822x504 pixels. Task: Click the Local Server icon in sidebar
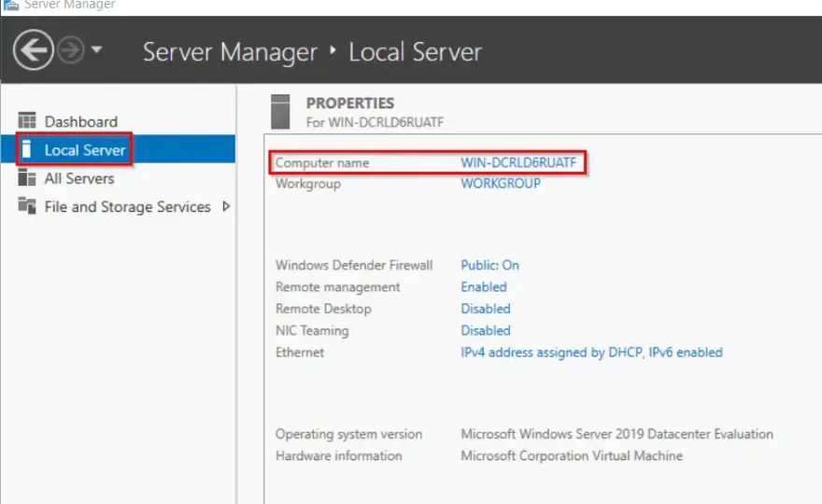click(27, 149)
